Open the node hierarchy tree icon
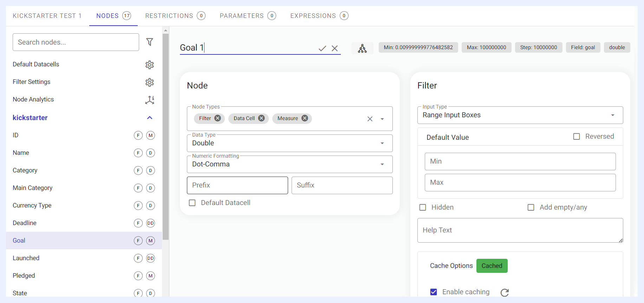 362,48
